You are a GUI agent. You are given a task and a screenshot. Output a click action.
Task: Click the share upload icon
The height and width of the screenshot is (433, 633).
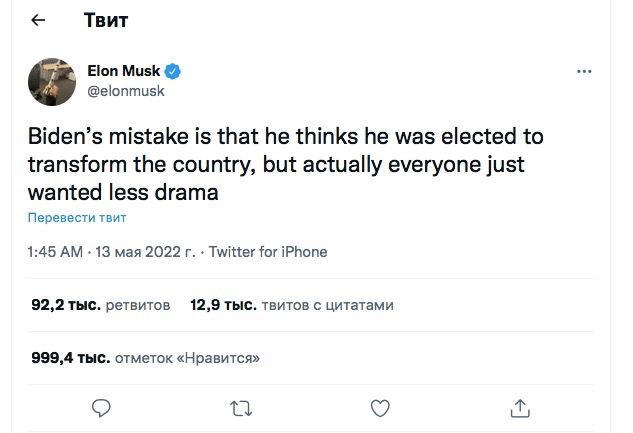(x=519, y=407)
